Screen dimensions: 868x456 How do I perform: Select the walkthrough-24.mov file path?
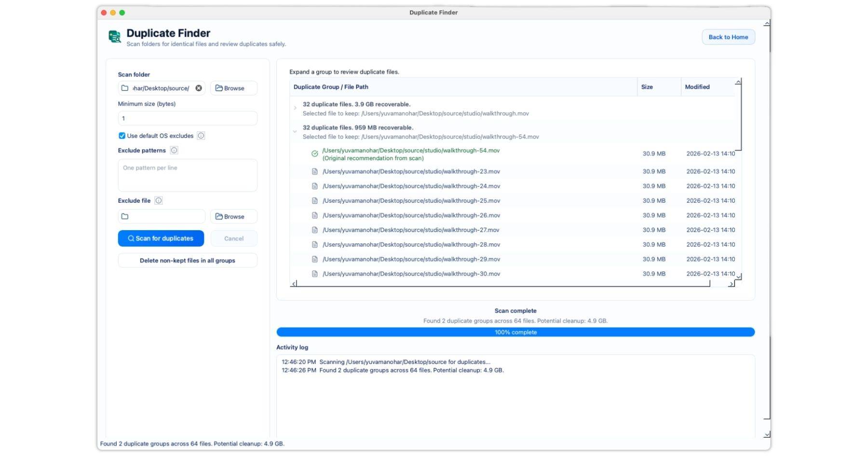pos(411,186)
